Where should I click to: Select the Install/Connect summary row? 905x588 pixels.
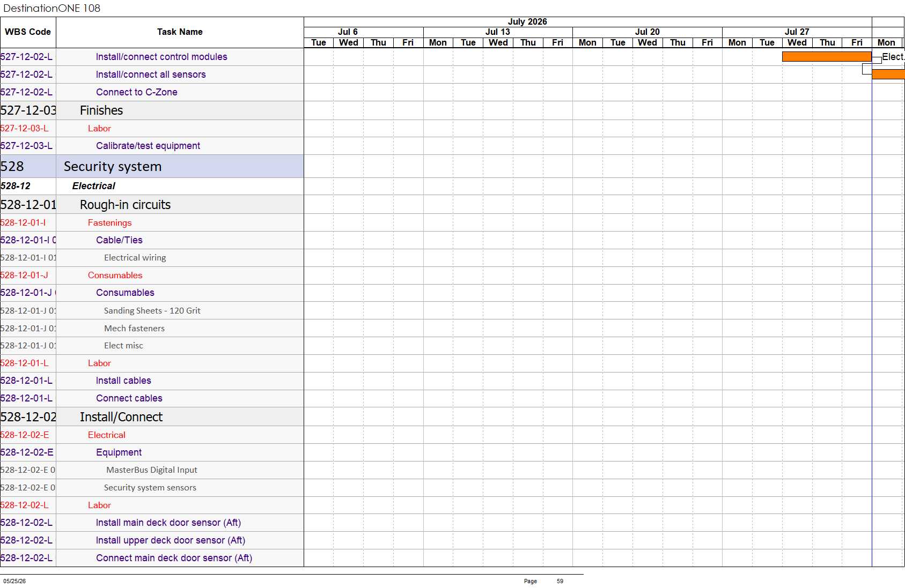[152, 417]
